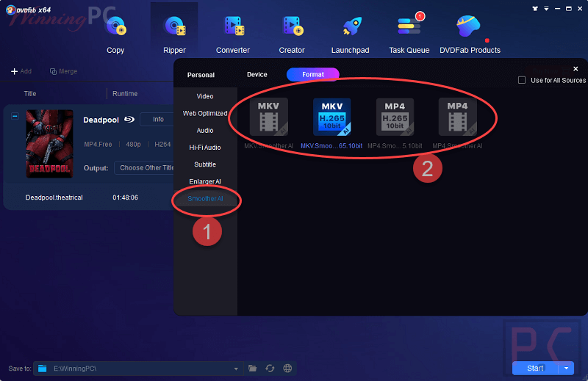Choose the Web Optimized category

tap(205, 113)
